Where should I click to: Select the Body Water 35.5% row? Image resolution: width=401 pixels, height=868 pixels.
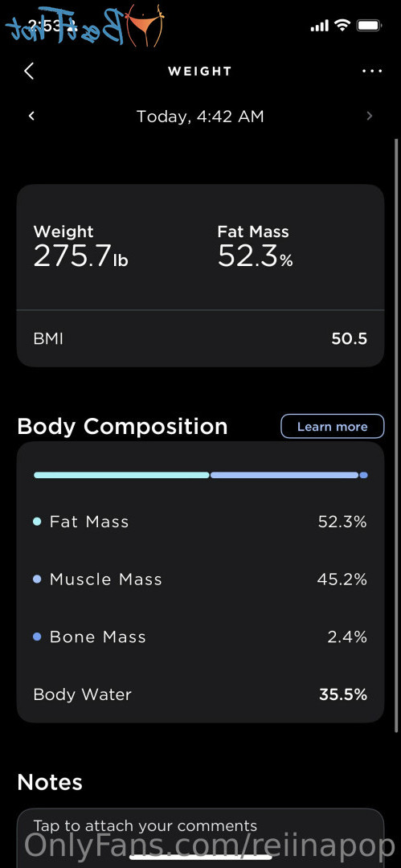(201, 694)
